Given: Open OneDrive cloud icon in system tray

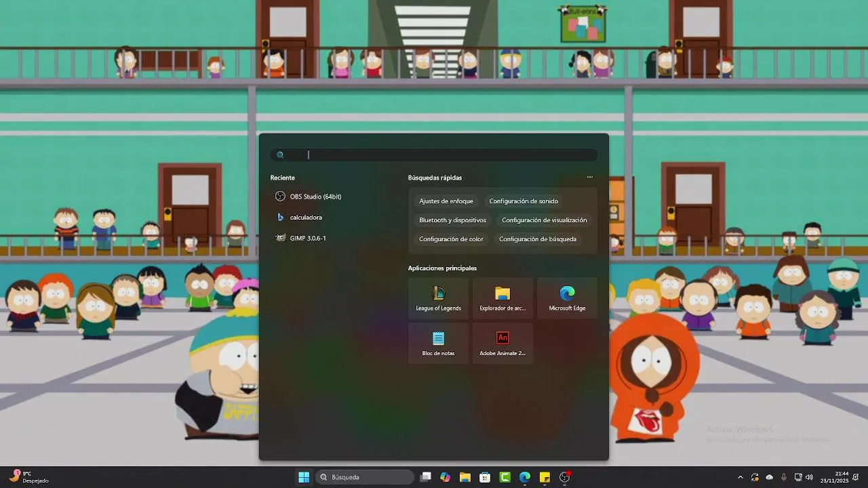Looking at the screenshot, I should (x=770, y=477).
